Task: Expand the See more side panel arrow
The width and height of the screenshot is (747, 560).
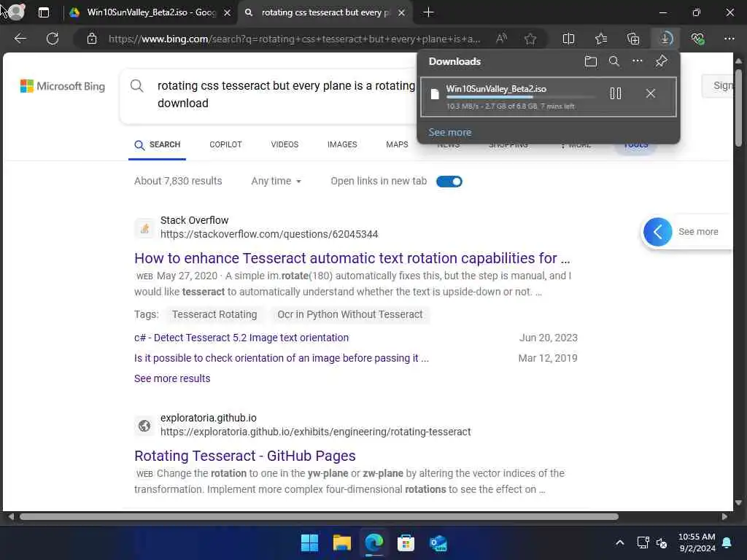Action: (657, 232)
